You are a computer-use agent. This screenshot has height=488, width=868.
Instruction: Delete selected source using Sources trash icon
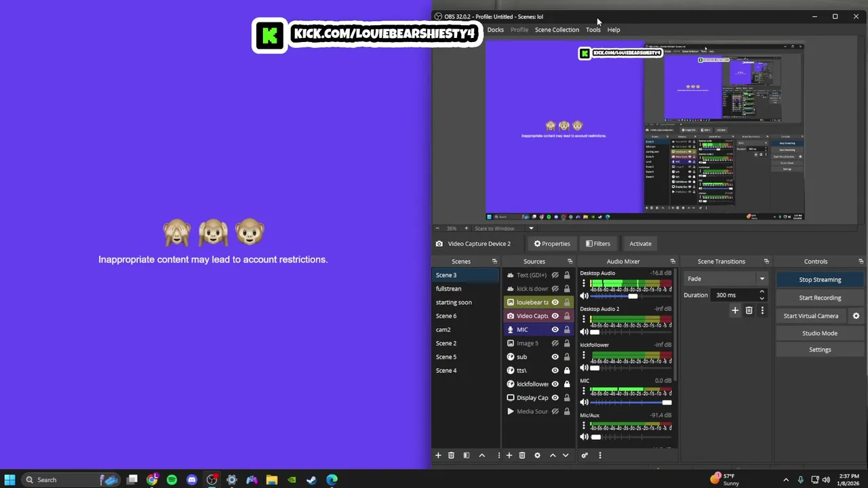pyautogui.click(x=522, y=455)
